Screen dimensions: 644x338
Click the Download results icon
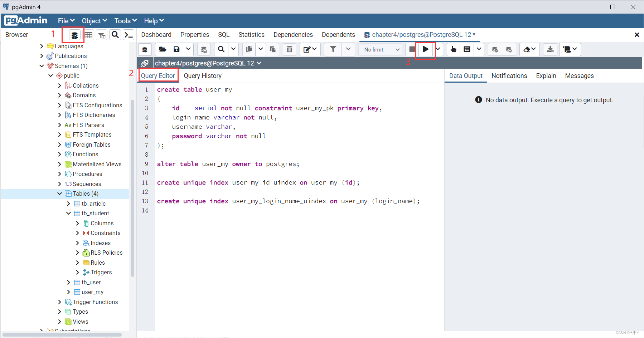[x=551, y=49]
